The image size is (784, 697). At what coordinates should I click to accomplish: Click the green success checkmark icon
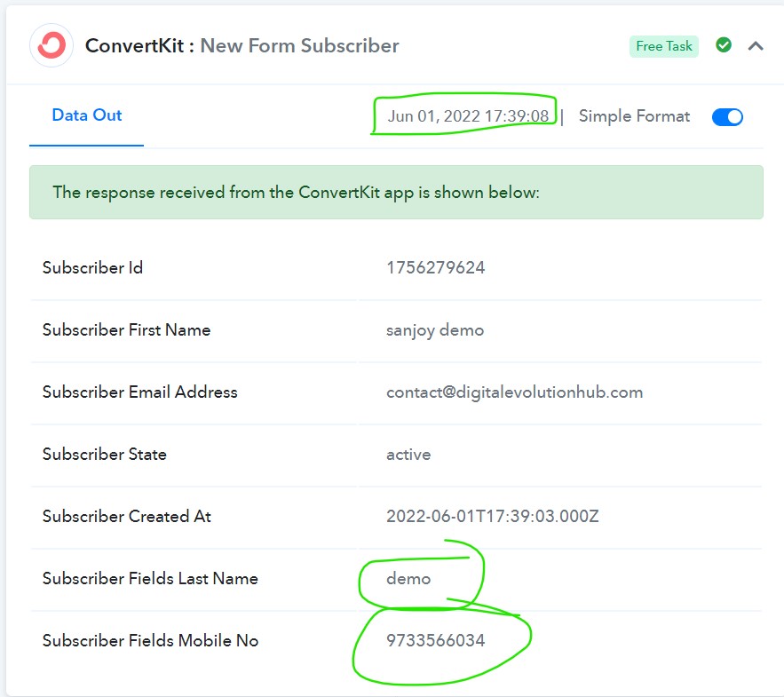coord(723,45)
